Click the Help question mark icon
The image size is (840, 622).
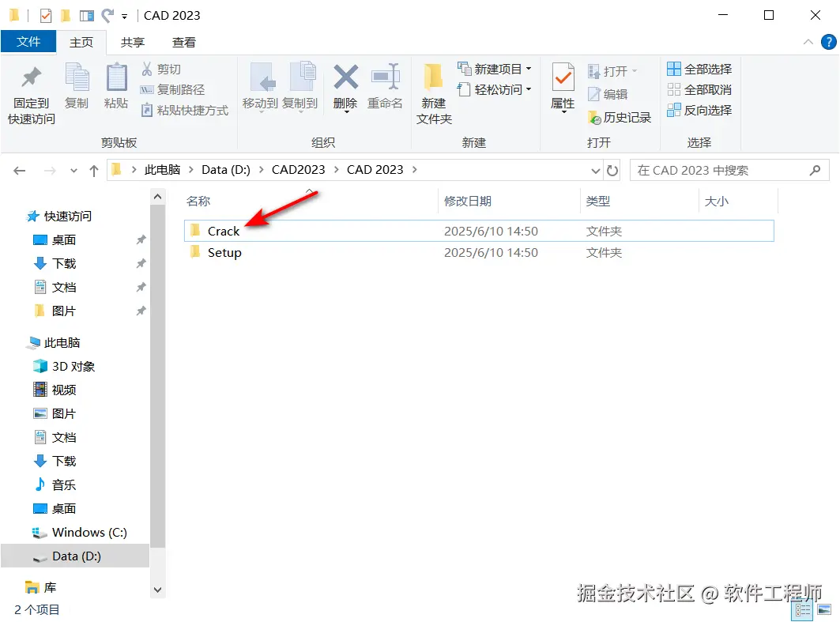828,42
